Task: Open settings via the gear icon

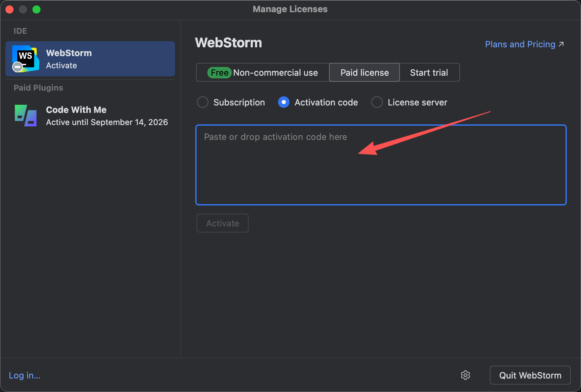Action: click(465, 375)
